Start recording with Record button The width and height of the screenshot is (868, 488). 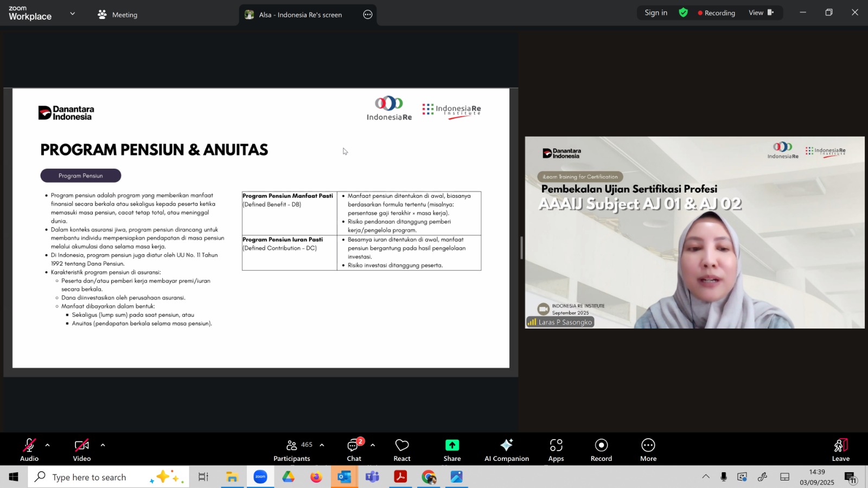click(x=601, y=450)
